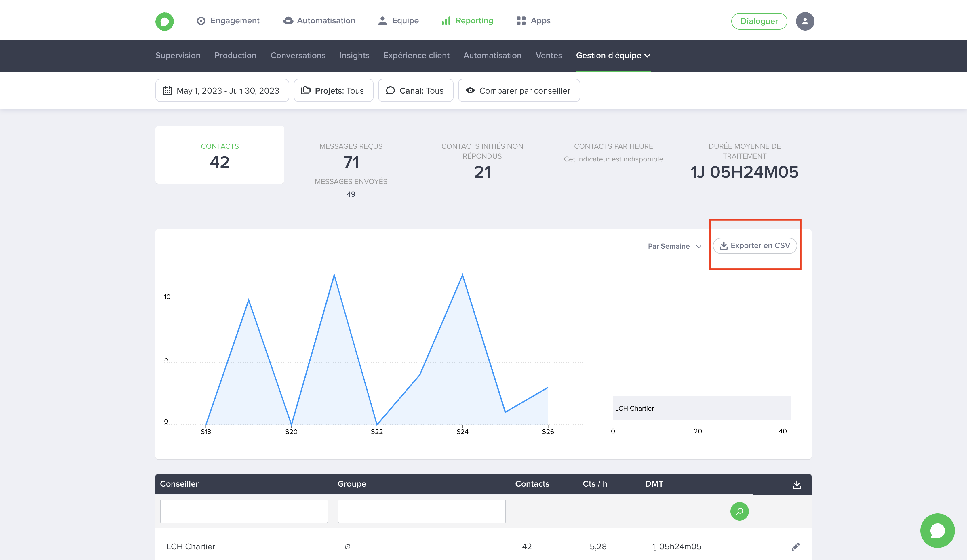
Task: Open the Projets: Tous filter
Action: [x=333, y=91]
